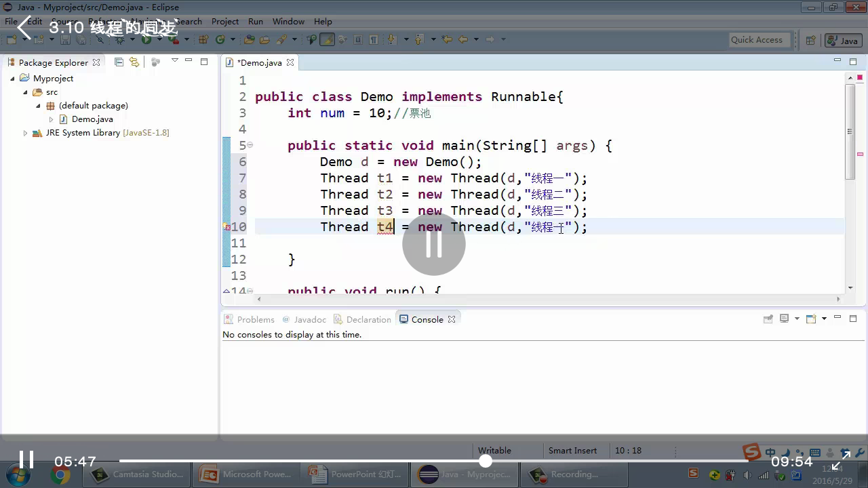Click the Previous Annotation arrow icon
This screenshot has width=868, height=488.
tap(419, 40)
